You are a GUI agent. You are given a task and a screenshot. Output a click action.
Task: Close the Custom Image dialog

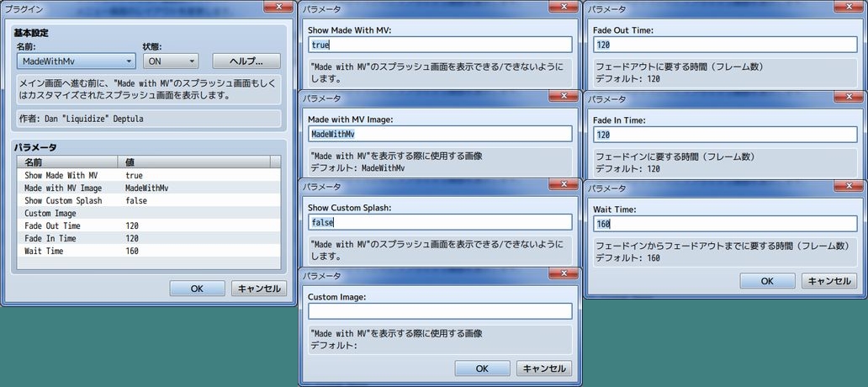coord(564,273)
